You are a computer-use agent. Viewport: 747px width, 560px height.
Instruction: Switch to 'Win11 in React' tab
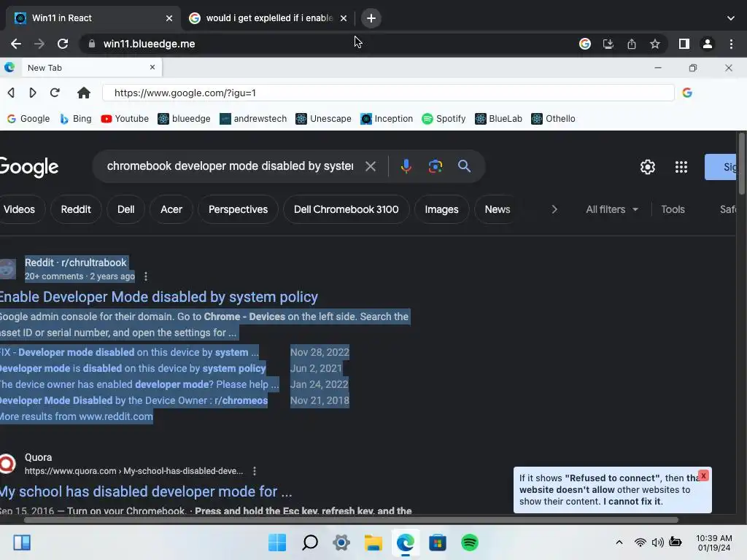pyautogui.click(x=93, y=18)
